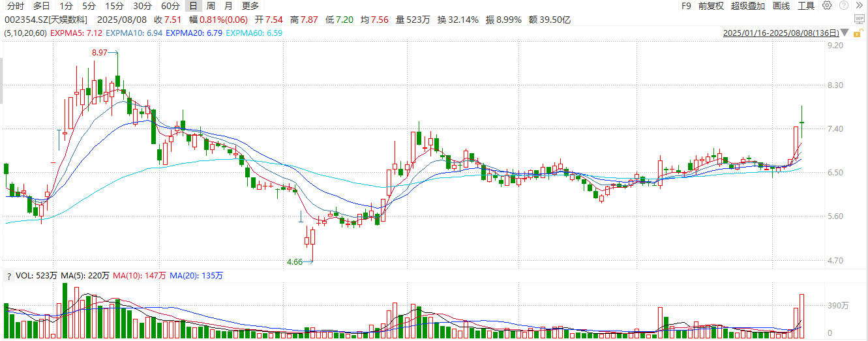Click the average price 均 7.56
868x341 pixels.
(x=374, y=20)
